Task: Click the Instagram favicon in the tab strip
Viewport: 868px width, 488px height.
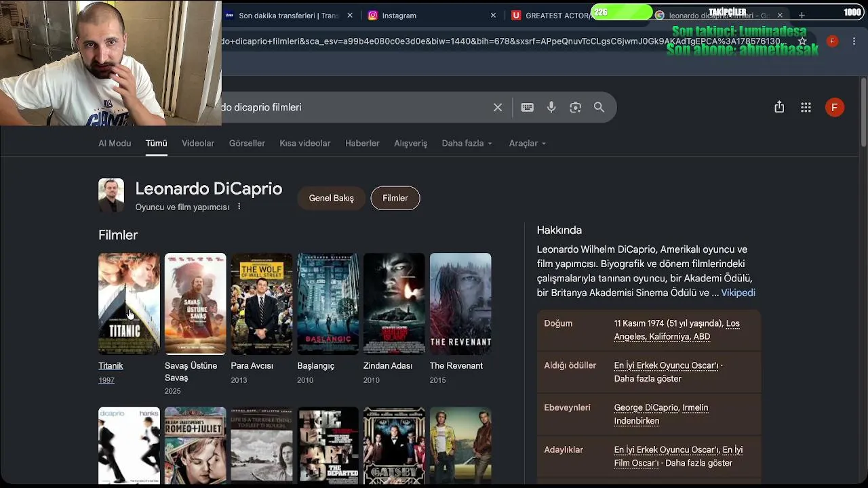Action: tap(372, 15)
